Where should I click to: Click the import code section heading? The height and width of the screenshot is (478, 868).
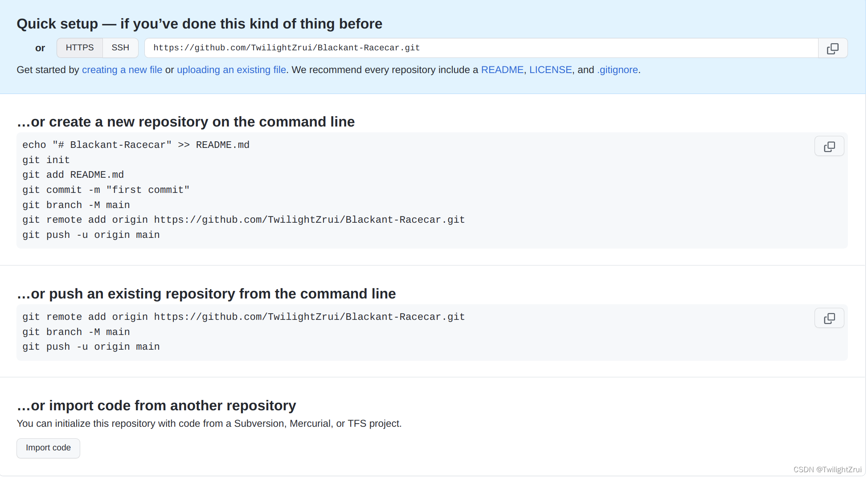(x=157, y=406)
